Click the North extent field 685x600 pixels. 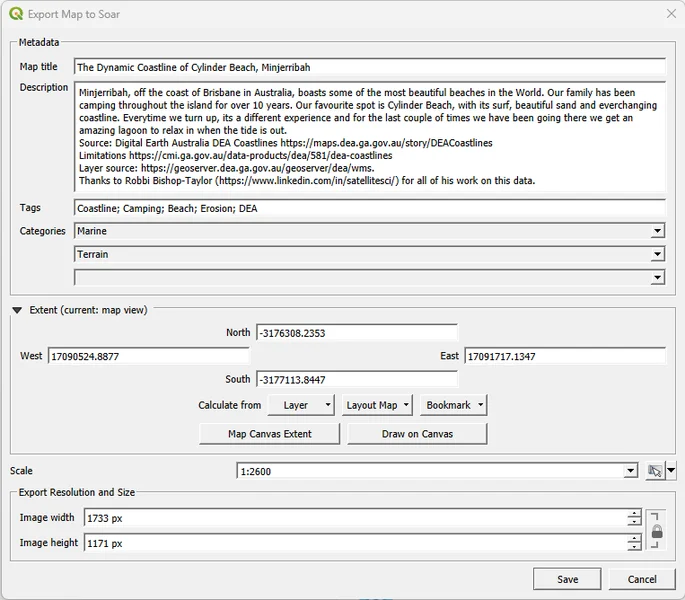tap(357, 333)
